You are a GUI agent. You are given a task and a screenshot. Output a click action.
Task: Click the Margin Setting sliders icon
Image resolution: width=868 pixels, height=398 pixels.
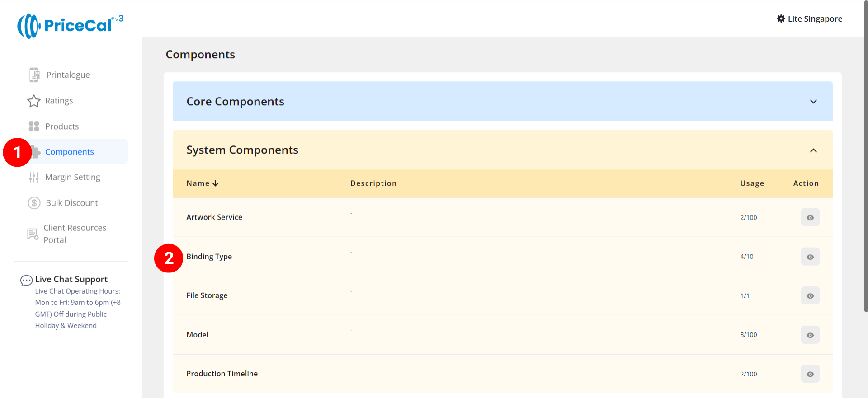point(34,178)
